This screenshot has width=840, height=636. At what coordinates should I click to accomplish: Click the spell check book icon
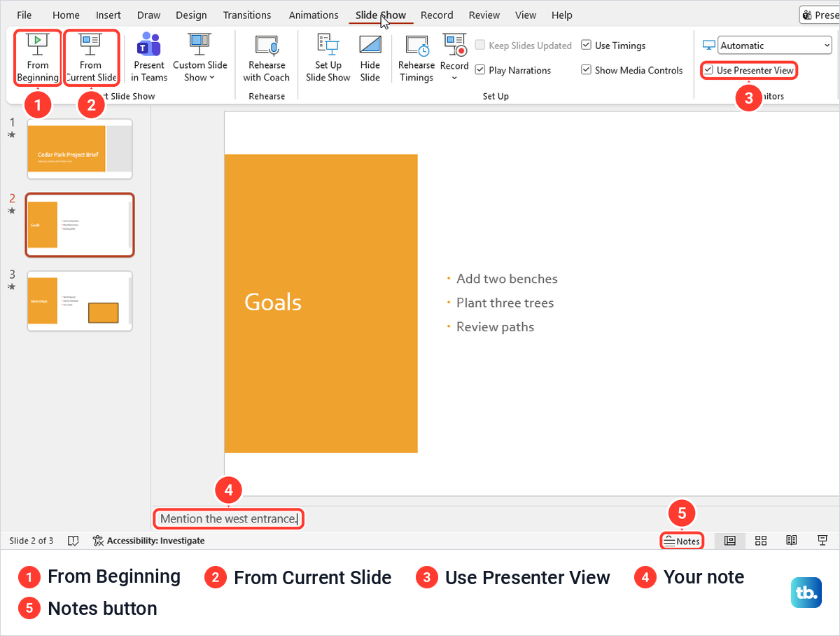(73, 541)
